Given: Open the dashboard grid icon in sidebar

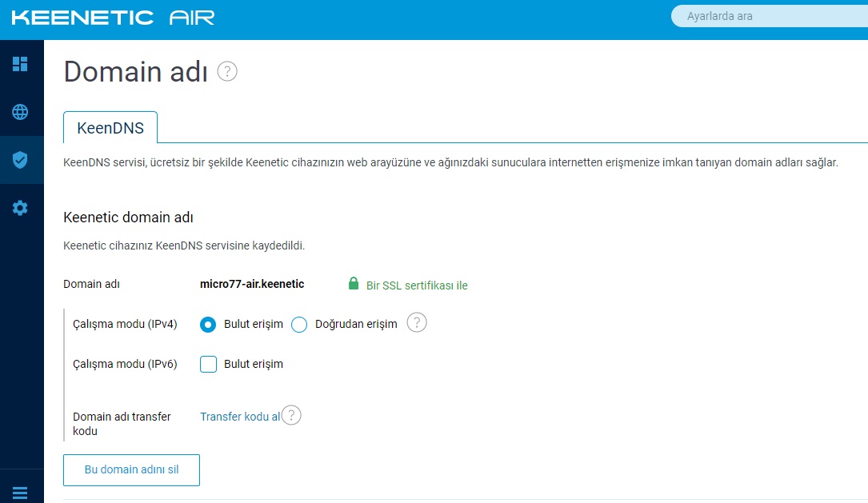Looking at the screenshot, I should (20, 64).
